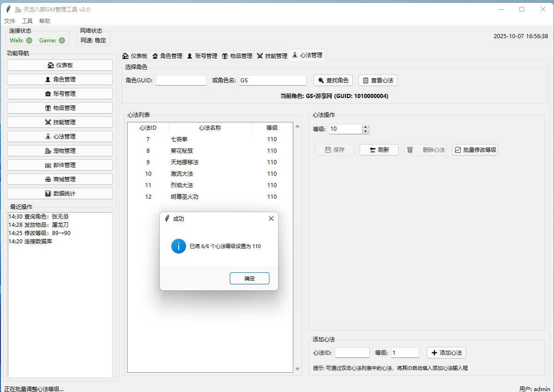Increase 等级 with spinner up arrow
Viewport: 554px width, 392px height.
366,127
